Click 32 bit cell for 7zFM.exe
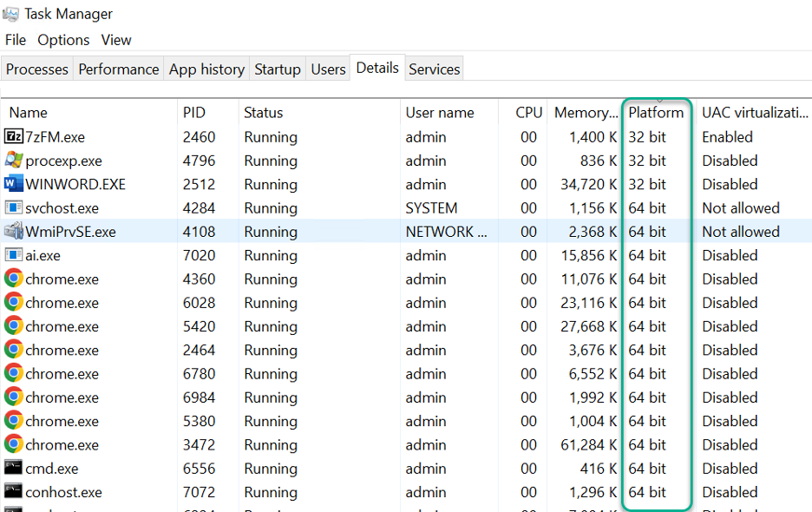812x512 pixels. click(x=647, y=137)
